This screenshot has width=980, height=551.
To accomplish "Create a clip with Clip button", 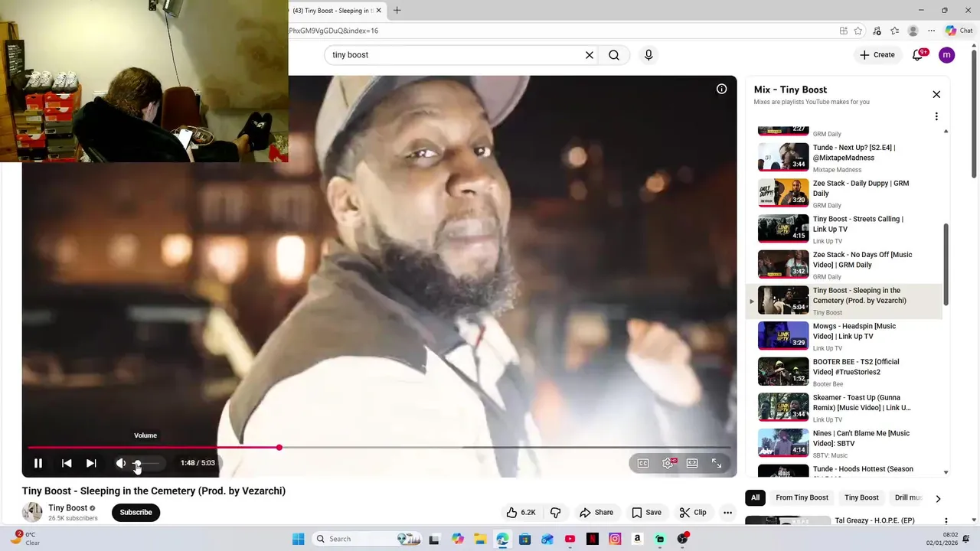I will (x=693, y=513).
